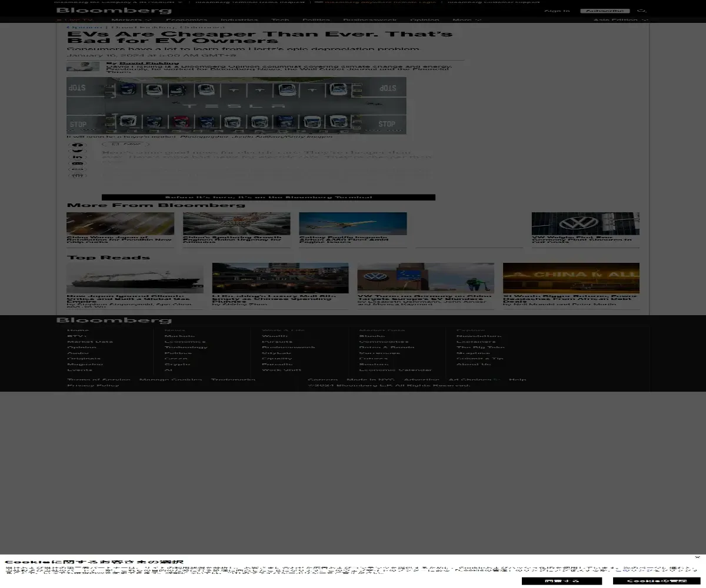Open the Tech nav section
The height and width of the screenshot is (588, 706).
(280, 20)
